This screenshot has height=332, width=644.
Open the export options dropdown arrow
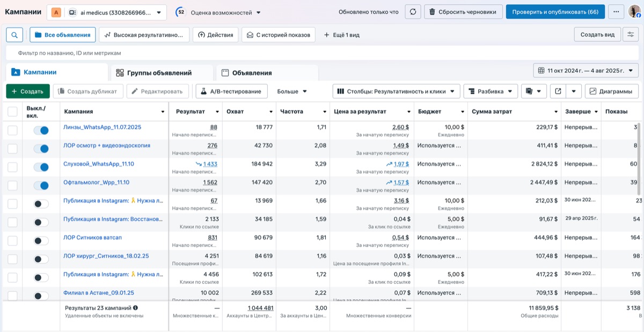(x=574, y=91)
